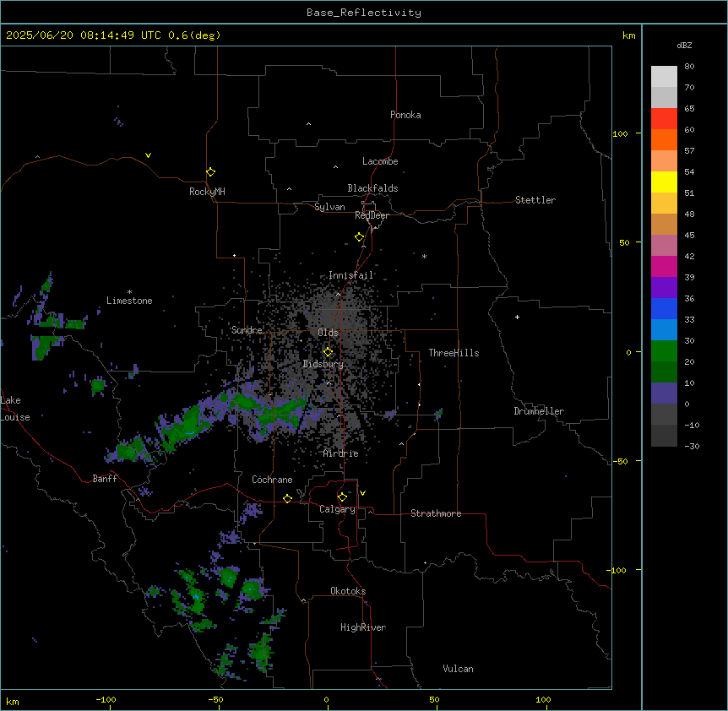Select the Drumheller label
This screenshot has height=711, width=728.
(x=539, y=411)
